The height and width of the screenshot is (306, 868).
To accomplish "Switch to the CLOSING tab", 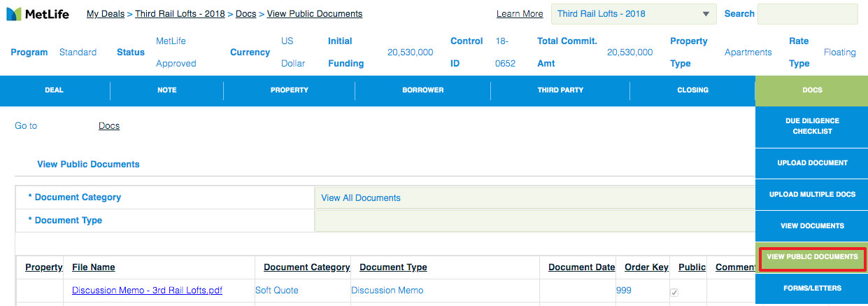I will pos(693,90).
